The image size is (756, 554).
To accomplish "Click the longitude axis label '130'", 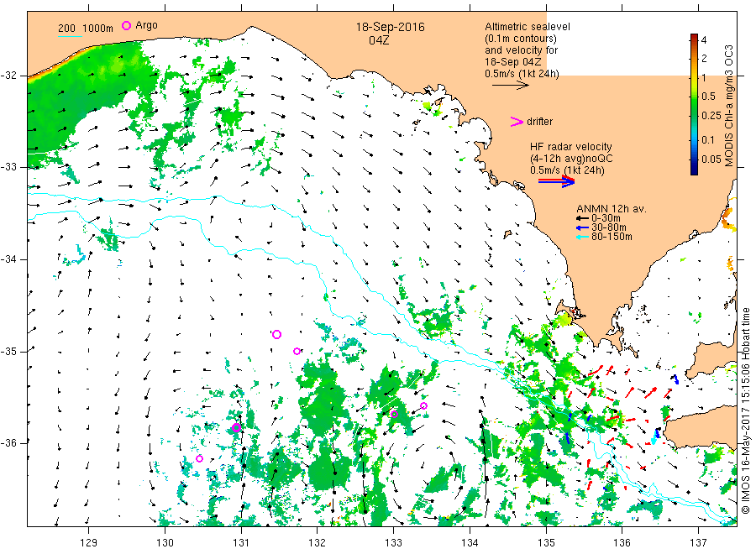I will (x=165, y=543).
